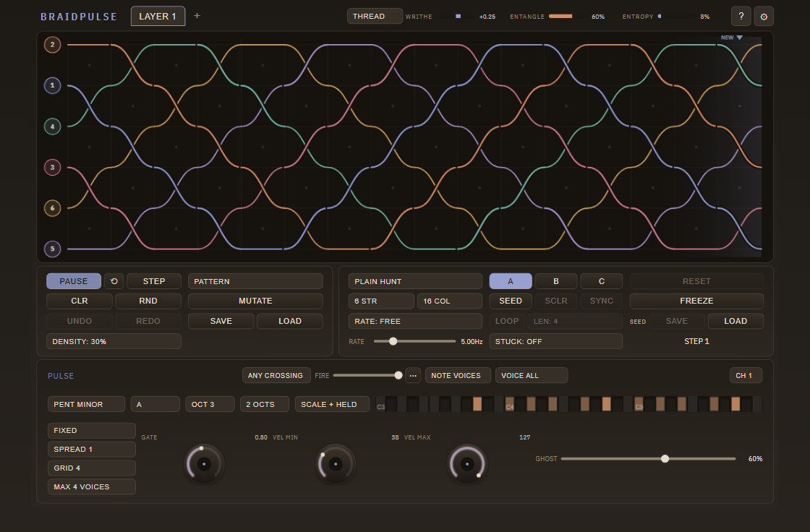Click the RESET button
Image resolution: width=810 pixels, height=532 pixels.
tap(696, 281)
